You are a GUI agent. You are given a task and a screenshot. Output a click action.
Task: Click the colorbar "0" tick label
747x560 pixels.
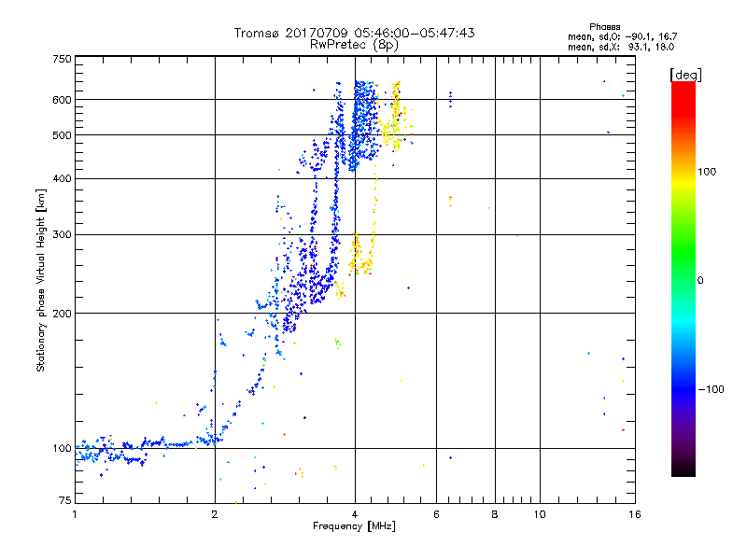click(x=700, y=281)
